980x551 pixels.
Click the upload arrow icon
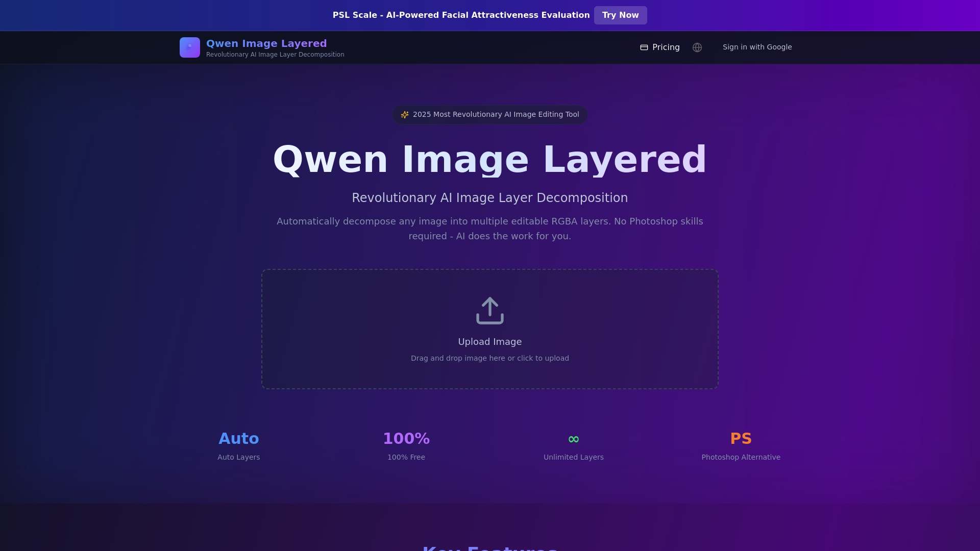[x=489, y=310]
